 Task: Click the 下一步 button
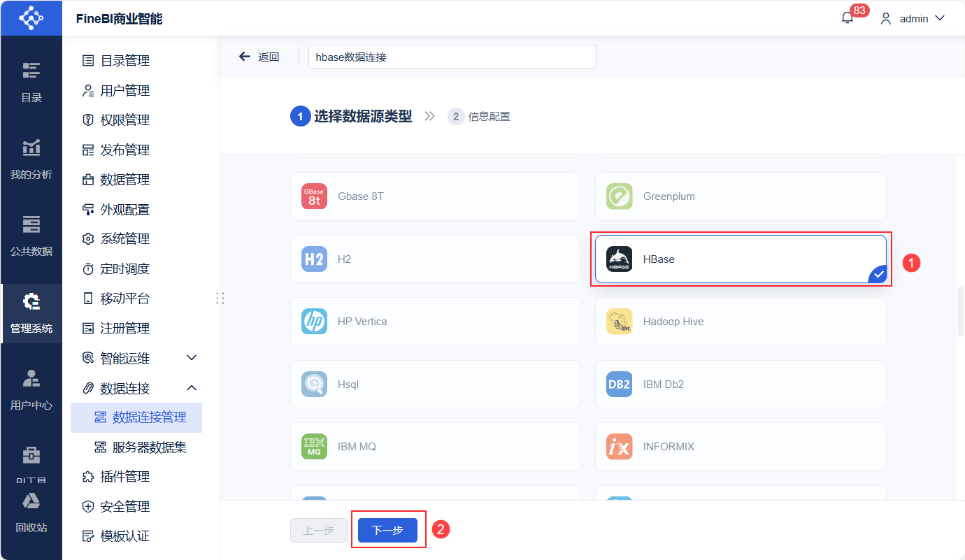click(x=387, y=530)
